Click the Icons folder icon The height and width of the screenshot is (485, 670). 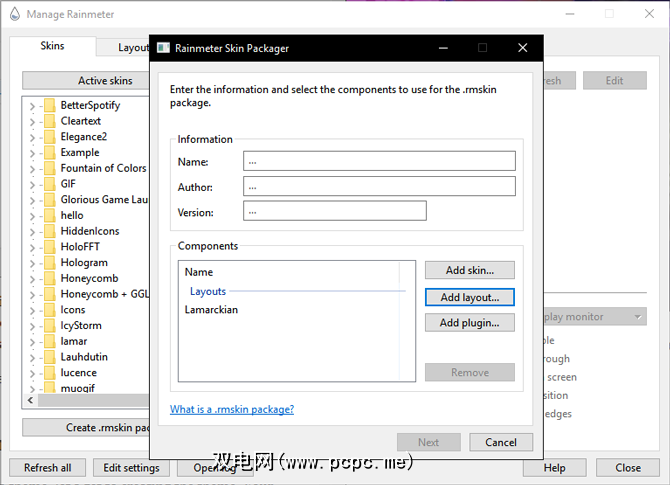pos(50,310)
